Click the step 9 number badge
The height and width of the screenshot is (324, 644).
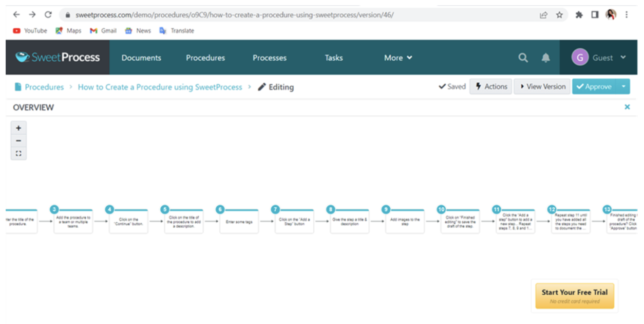click(386, 209)
